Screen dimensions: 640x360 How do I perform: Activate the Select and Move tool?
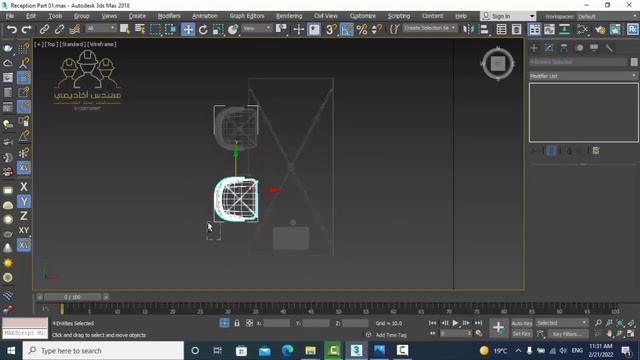(188, 29)
